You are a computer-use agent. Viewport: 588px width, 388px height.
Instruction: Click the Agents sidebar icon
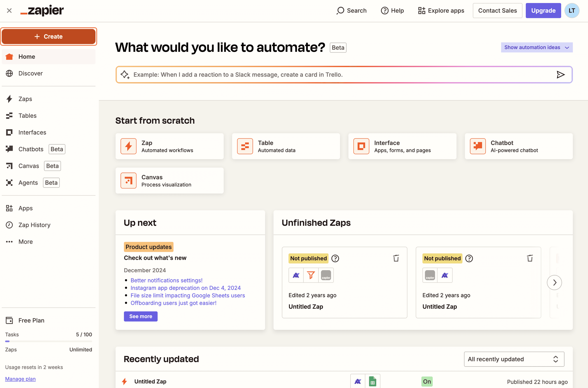(x=9, y=183)
